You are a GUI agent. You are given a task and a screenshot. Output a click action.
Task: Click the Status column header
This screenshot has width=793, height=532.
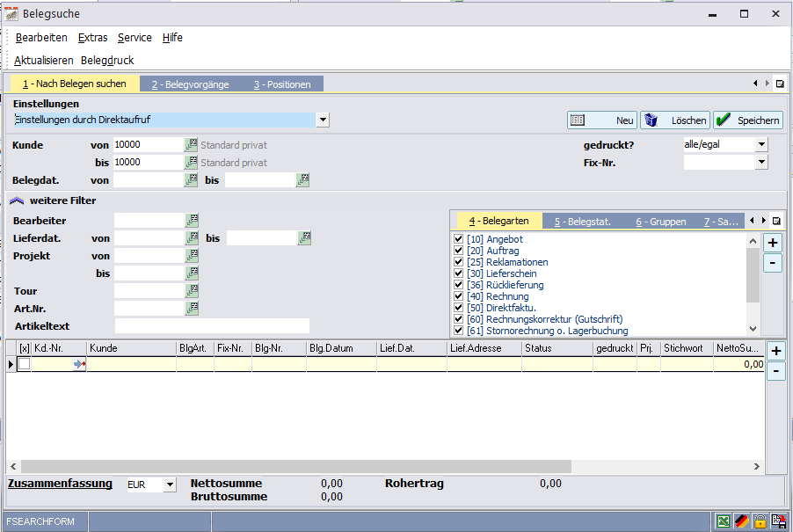tap(557, 348)
